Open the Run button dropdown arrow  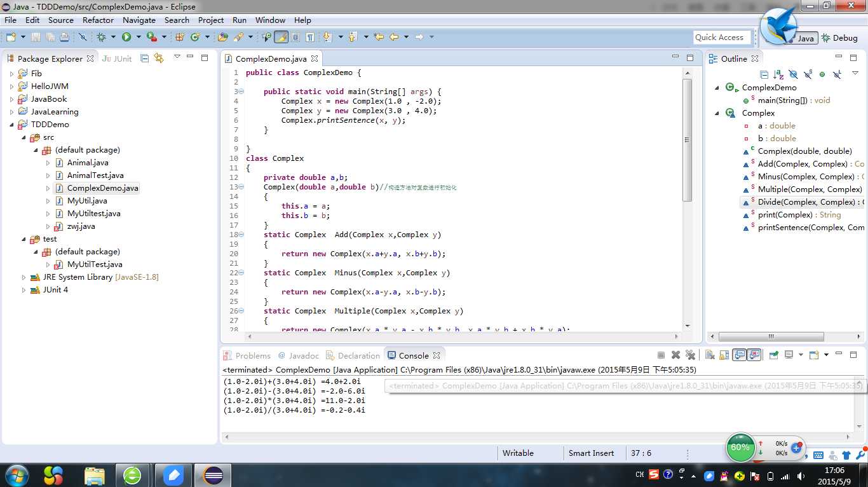point(138,37)
